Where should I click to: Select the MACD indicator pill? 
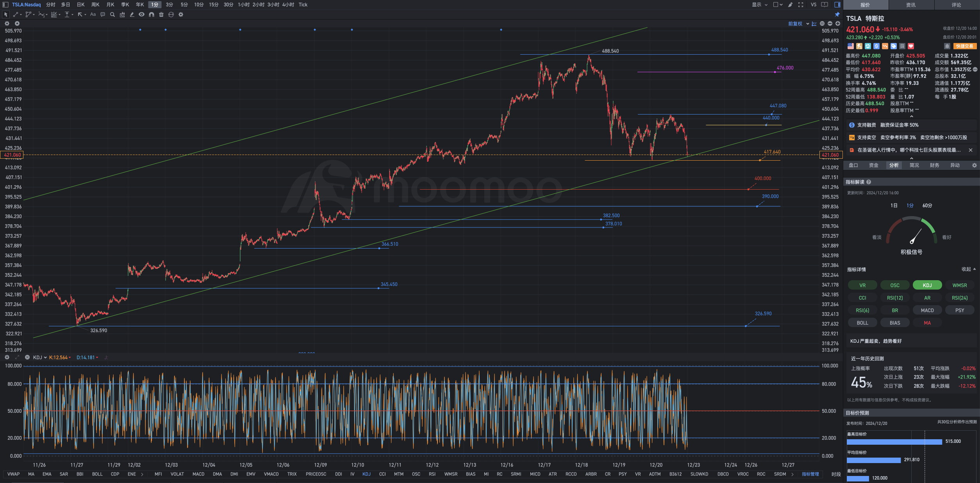point(927,310)
